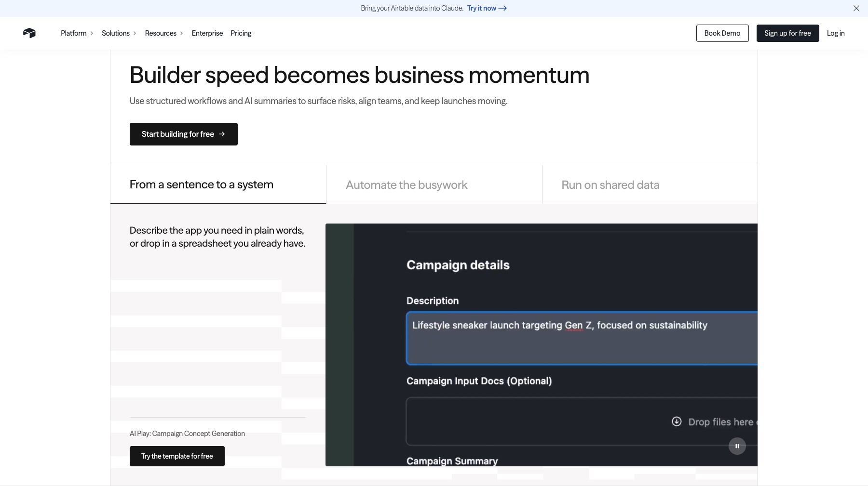Click the download icon beside Drop files here
Viewport: 868px width, 488px height.
[677, 422]
